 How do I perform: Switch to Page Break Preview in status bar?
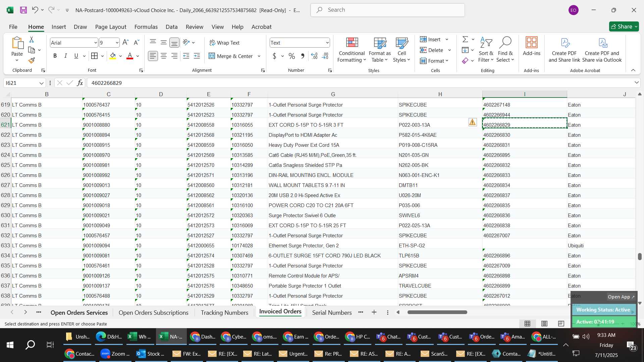561,323
